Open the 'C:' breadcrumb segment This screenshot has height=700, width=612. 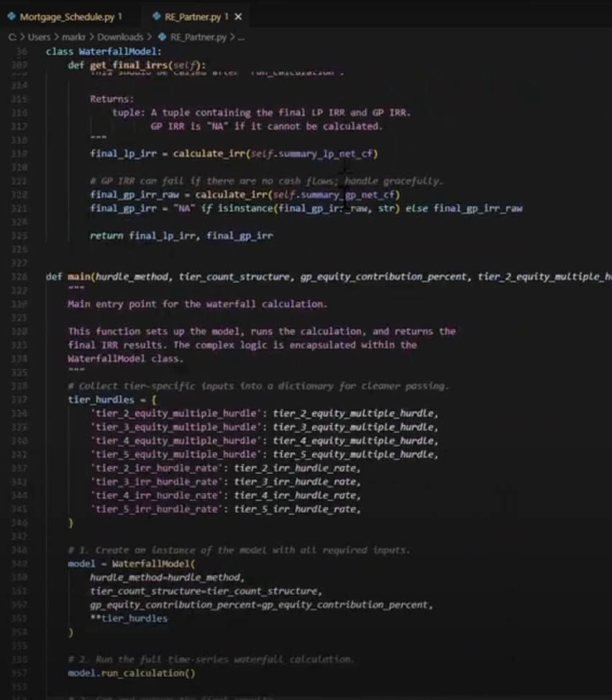pos(12,37)
